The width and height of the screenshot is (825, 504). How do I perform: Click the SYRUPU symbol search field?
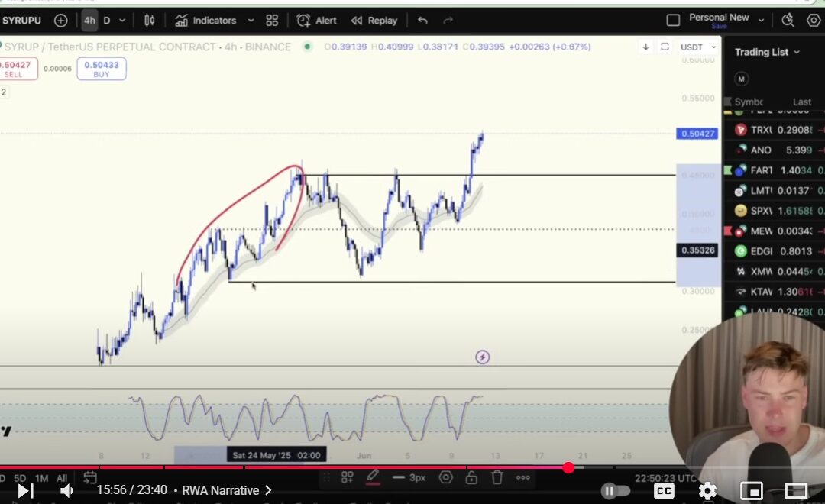(x=21, y=21)
